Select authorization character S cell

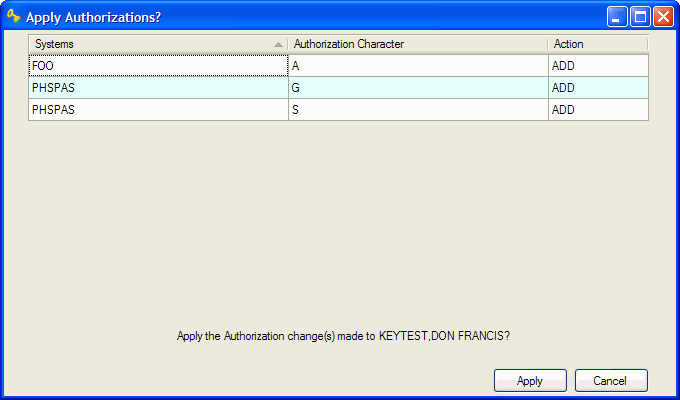click(417, 110)
